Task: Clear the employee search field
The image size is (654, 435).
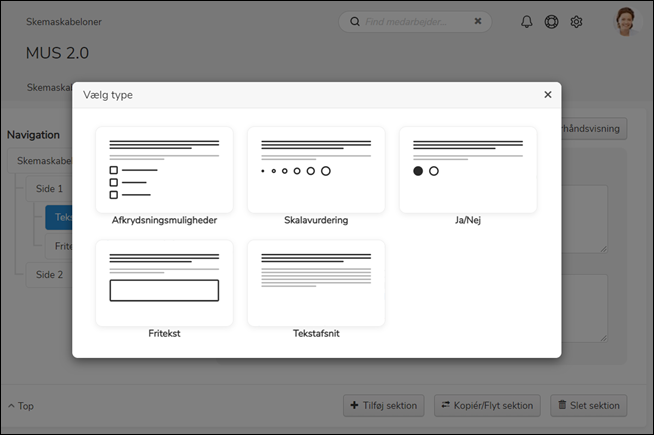Action: 477,21
